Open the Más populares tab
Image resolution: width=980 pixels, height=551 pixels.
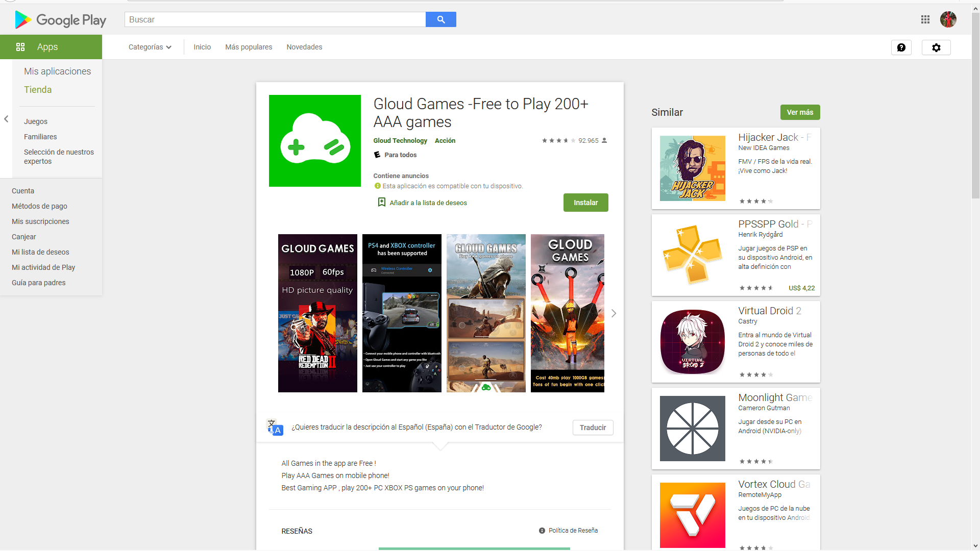point(249,47)
